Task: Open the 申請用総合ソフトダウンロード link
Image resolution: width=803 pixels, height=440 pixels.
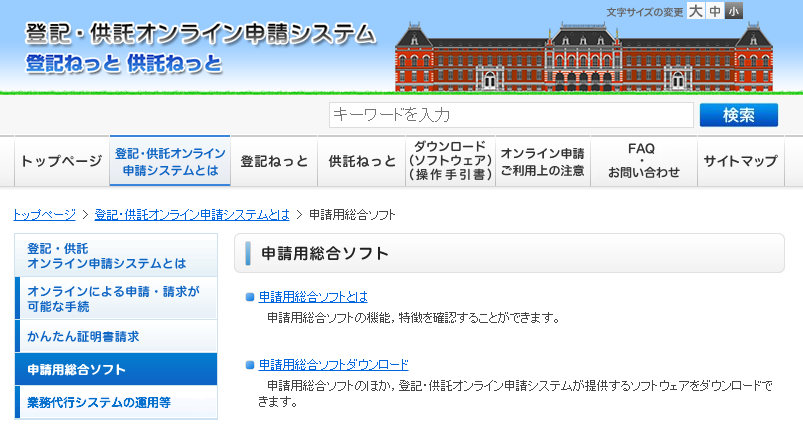Action: 333,365
